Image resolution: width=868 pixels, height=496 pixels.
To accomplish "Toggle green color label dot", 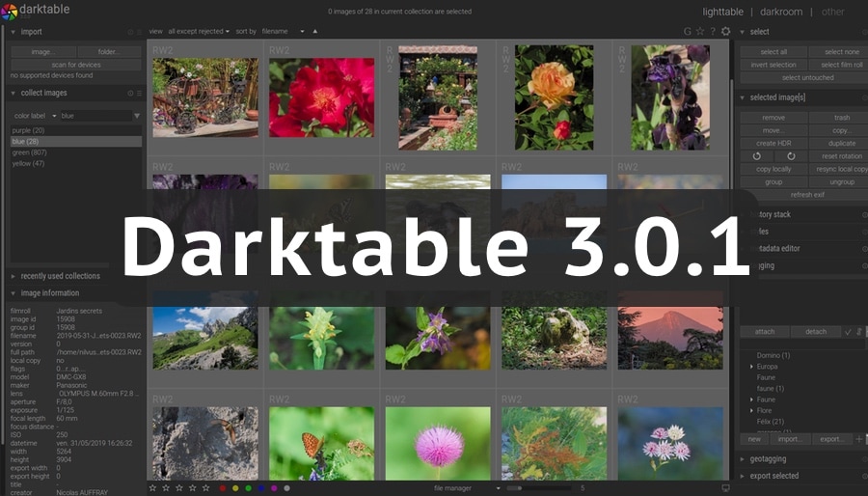I will pyautogui.click(x=248, y=488).
